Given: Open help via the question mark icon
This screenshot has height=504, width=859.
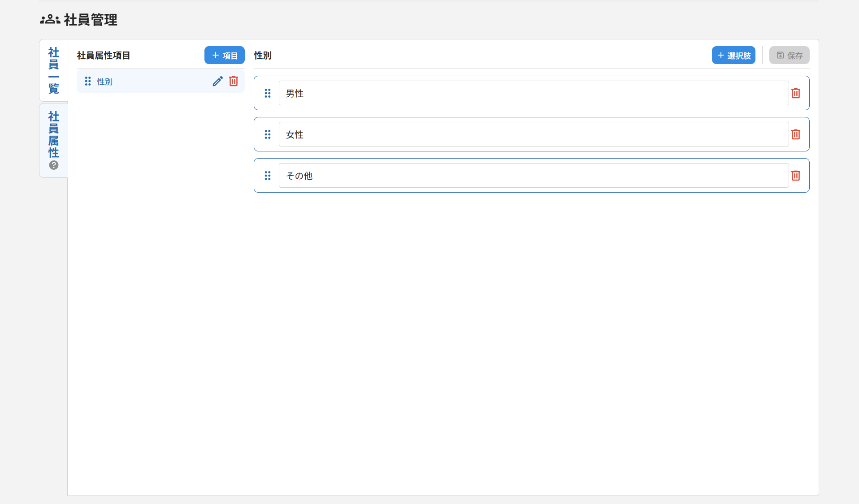Looking at the screenshot, I should (x=53, y=165).
